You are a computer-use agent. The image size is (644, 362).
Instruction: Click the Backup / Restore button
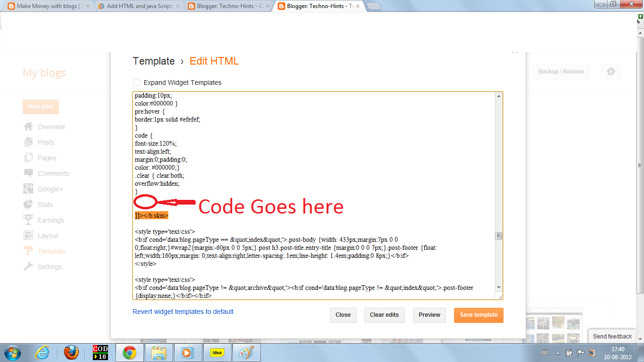point(561,72)
